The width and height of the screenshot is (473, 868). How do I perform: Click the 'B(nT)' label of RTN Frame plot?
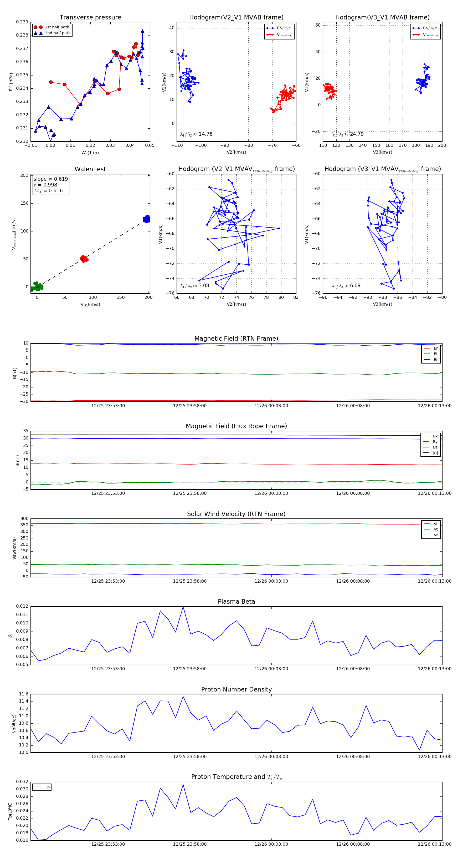tap(14, 373)
